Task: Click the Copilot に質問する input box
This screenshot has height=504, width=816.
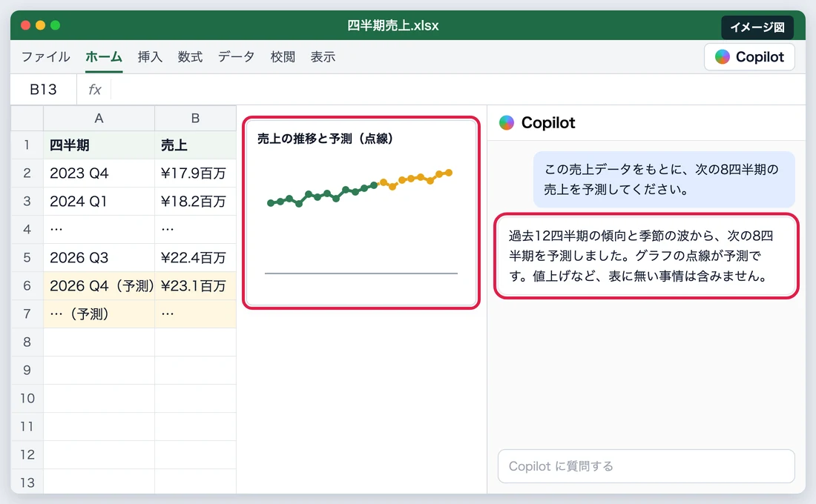Action: point(646,466)
